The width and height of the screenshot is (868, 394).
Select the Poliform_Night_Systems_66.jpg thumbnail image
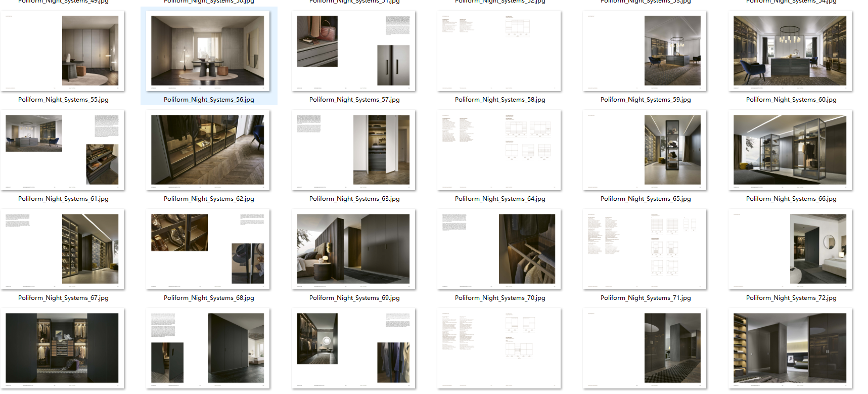point(790,150)
